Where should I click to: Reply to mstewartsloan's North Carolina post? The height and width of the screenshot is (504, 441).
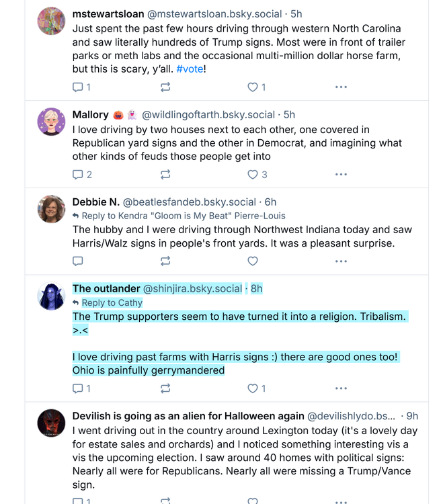click(x=78, y=87)
